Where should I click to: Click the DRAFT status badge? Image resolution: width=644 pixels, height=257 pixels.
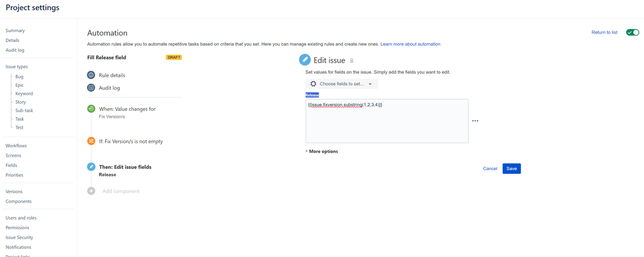click(174, 57)
